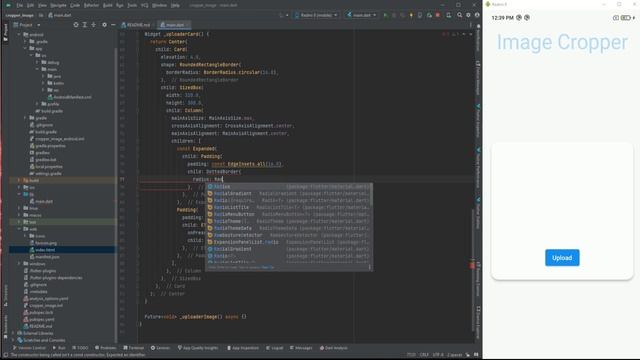Click the completion popup scrollbar
Screen dimensions: 640x360
[371, 194]
